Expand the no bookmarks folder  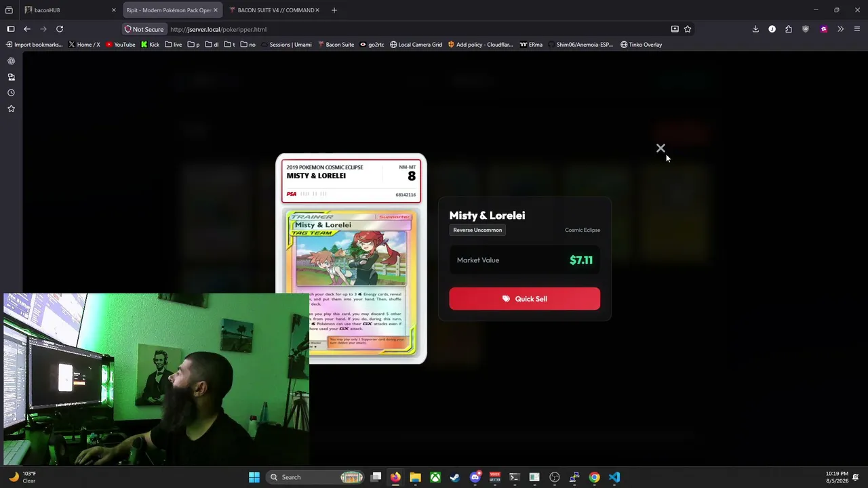[x=248, y=45]
